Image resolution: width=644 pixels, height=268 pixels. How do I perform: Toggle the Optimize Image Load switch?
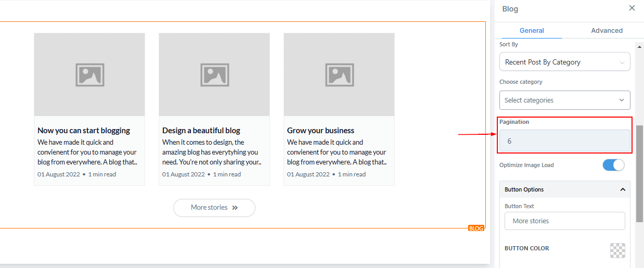(613, 165)
